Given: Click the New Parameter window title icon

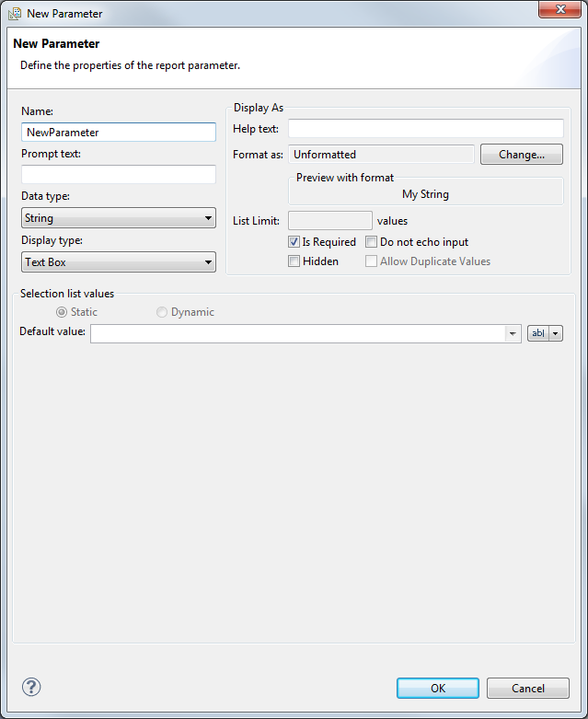Looking at the screenshot, I should (15, 14).
